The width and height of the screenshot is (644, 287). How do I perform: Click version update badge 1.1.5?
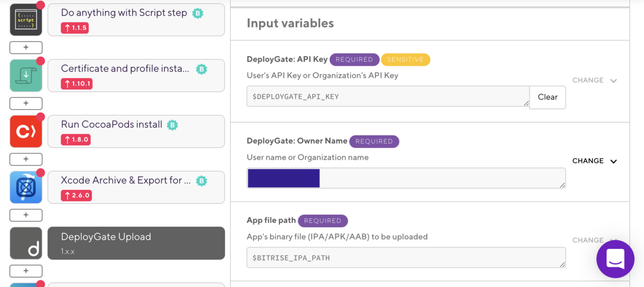pyautogui.click(x=75, y=28)
